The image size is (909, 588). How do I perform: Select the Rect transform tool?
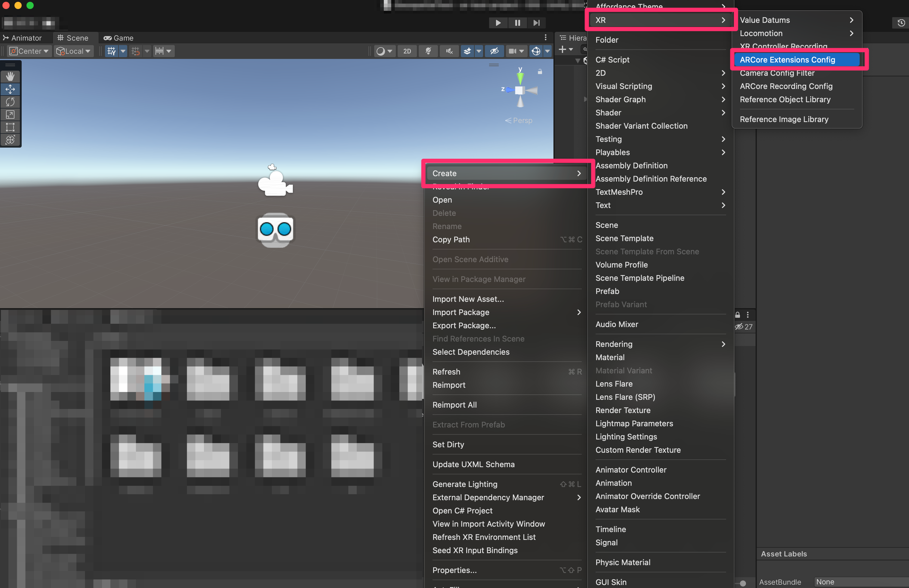[10, 127]
